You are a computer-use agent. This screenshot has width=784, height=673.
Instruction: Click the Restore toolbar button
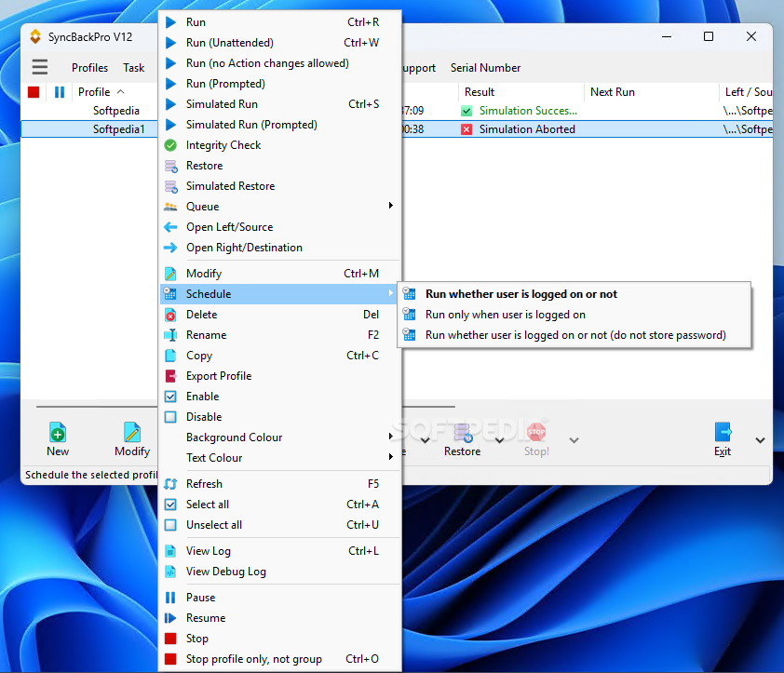click(462, 439)
